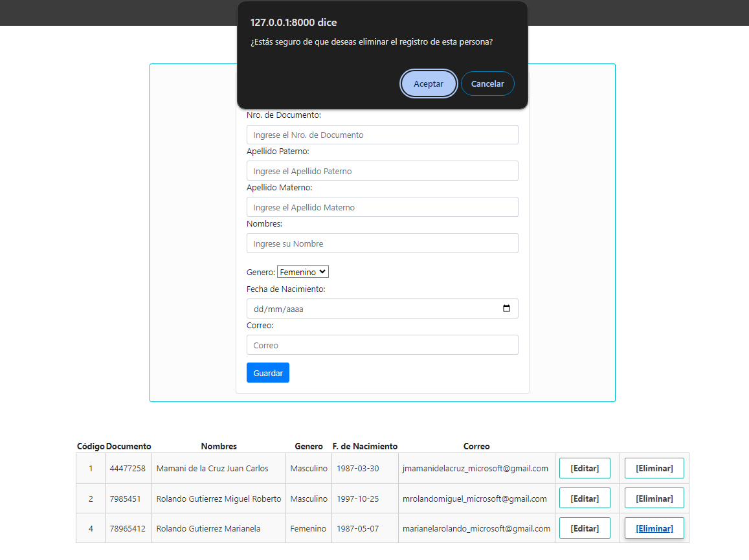Click Cancelar in the confirmation dialog
The width and height of the screenshot is (749, 560).
pos(487,84)
